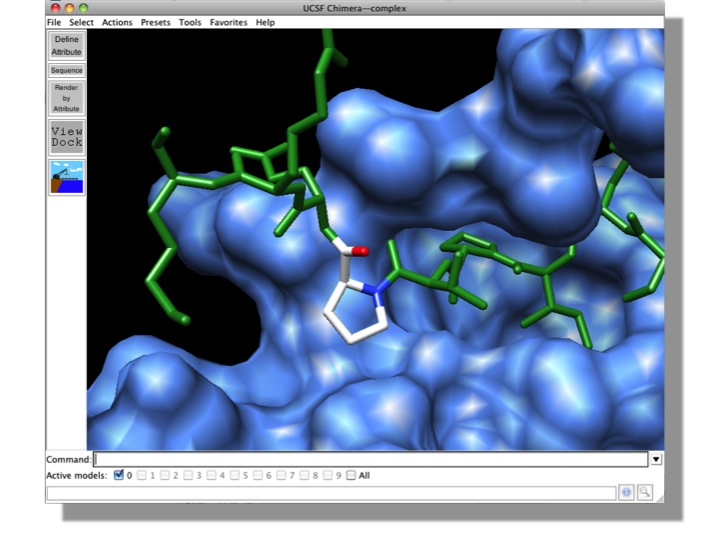Focus the Command input field

click(x=371, y=459)
